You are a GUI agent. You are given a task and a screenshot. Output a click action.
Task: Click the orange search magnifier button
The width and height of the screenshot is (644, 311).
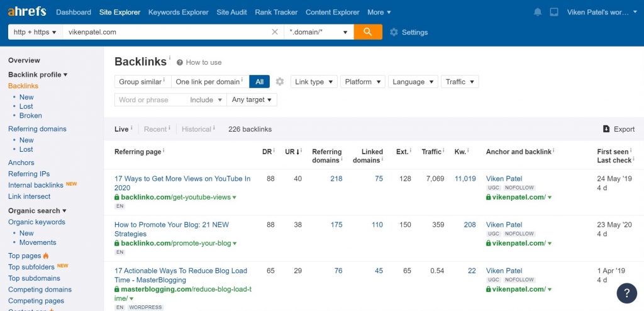point(368,31)
